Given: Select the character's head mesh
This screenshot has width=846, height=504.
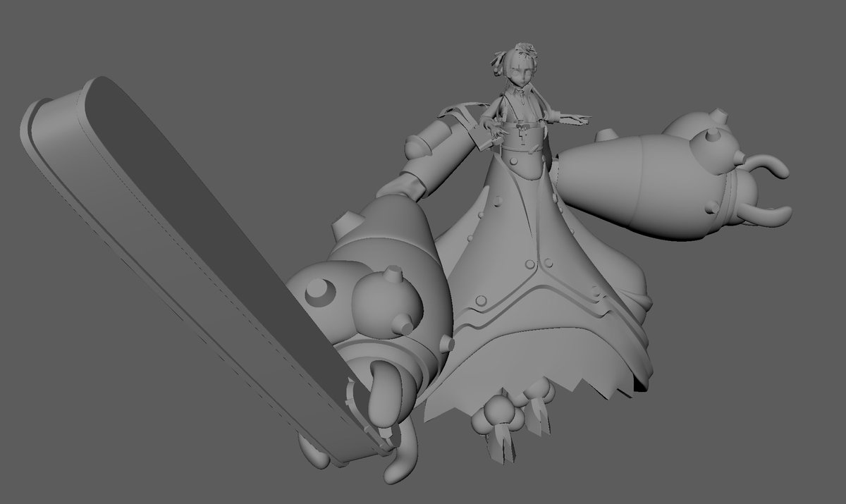Looking at the screenshot, I should [x=523, y=70].
